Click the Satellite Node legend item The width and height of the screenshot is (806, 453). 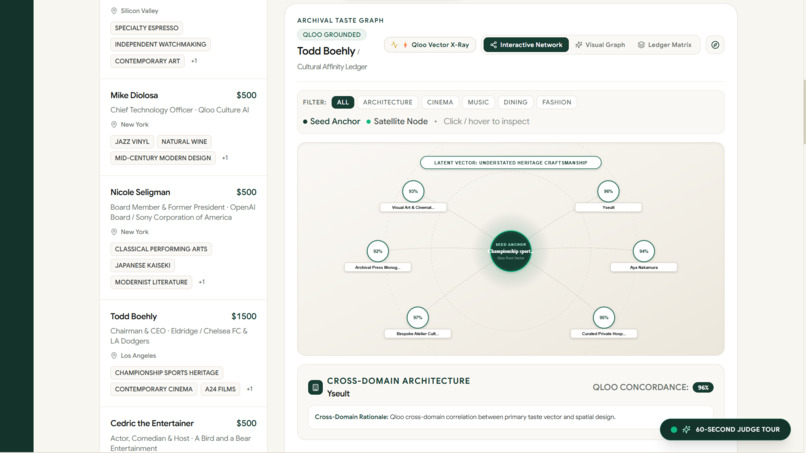pos(397,121)
